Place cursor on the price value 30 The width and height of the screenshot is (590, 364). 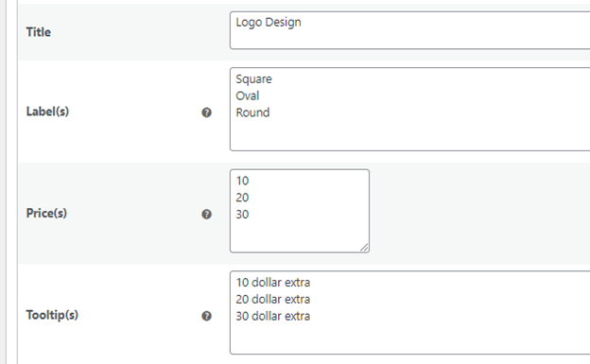point(242,215)
